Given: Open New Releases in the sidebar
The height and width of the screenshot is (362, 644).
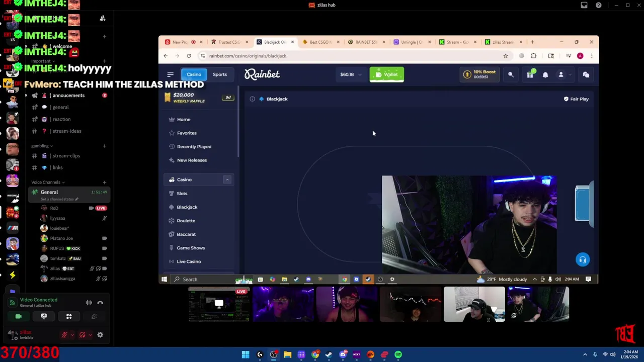Looking at the screenshot, I should pyautogui.click(x=192, y=160).
